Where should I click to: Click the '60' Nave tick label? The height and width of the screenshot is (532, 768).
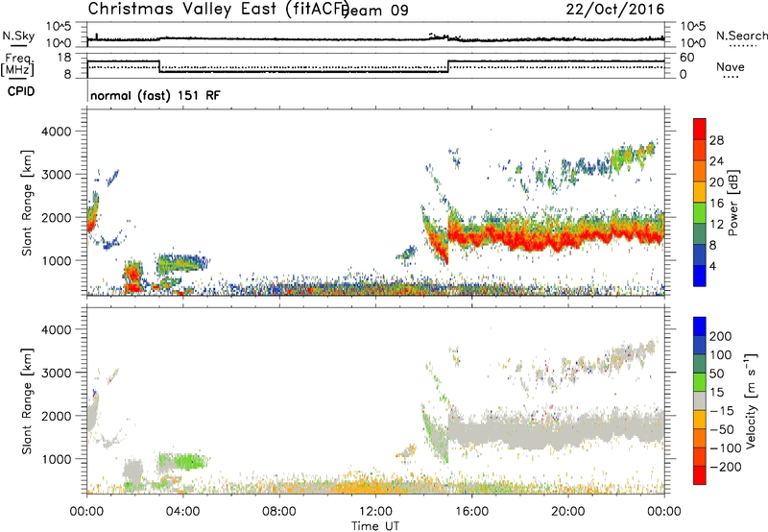tap(687, 58)
